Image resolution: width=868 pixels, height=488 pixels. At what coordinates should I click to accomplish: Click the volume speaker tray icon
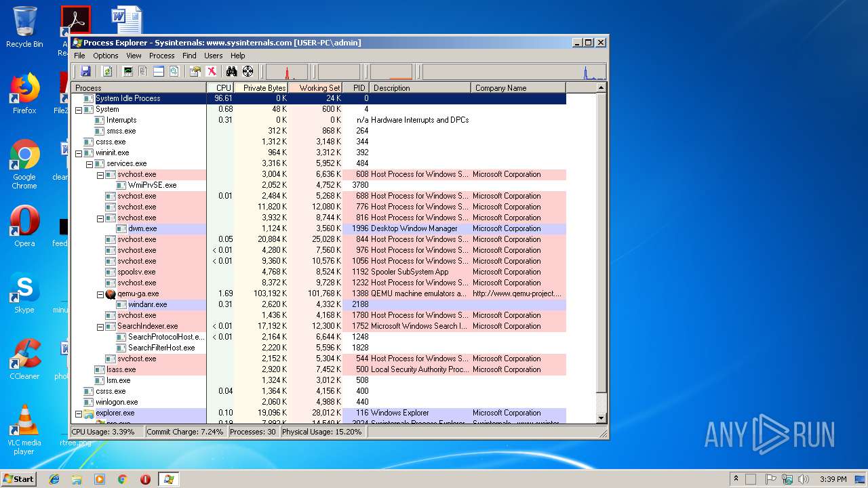804,479
